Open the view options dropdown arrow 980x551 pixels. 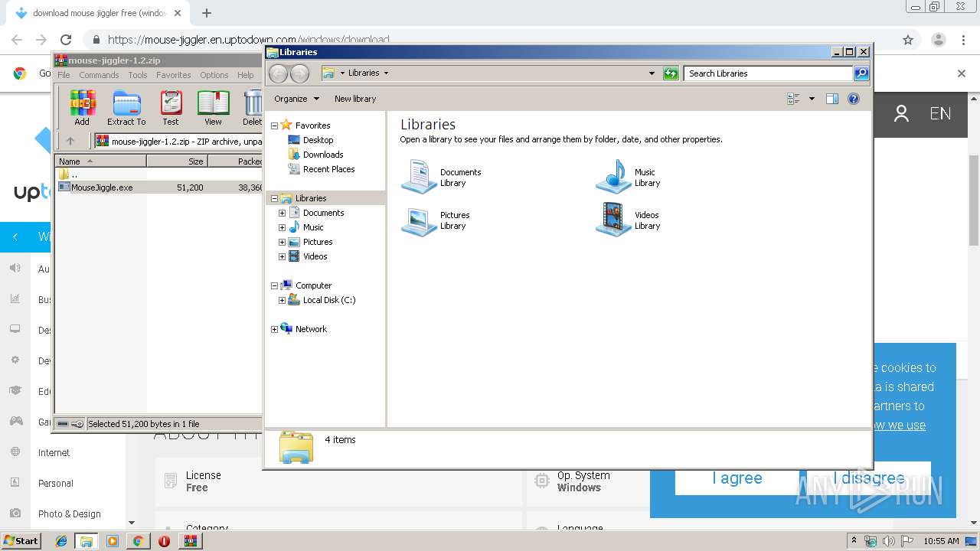tap(812, 99)
